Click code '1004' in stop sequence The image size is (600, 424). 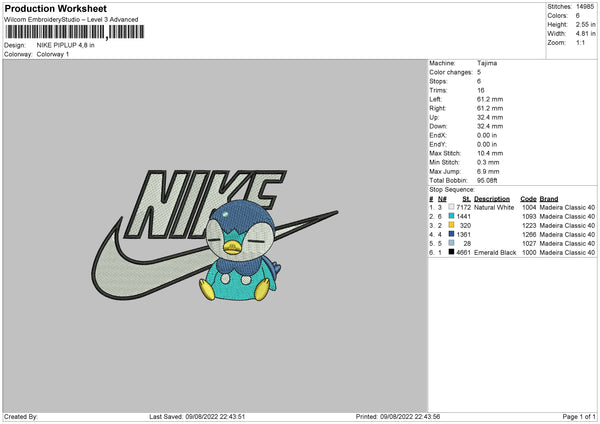coord(529,207)
